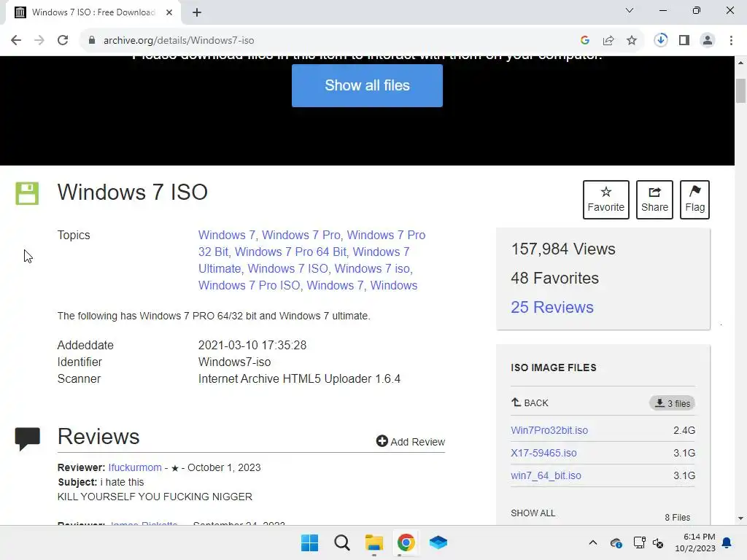Click the Google icon in address bar
The image size is (747, 560).
pos(585,41)
